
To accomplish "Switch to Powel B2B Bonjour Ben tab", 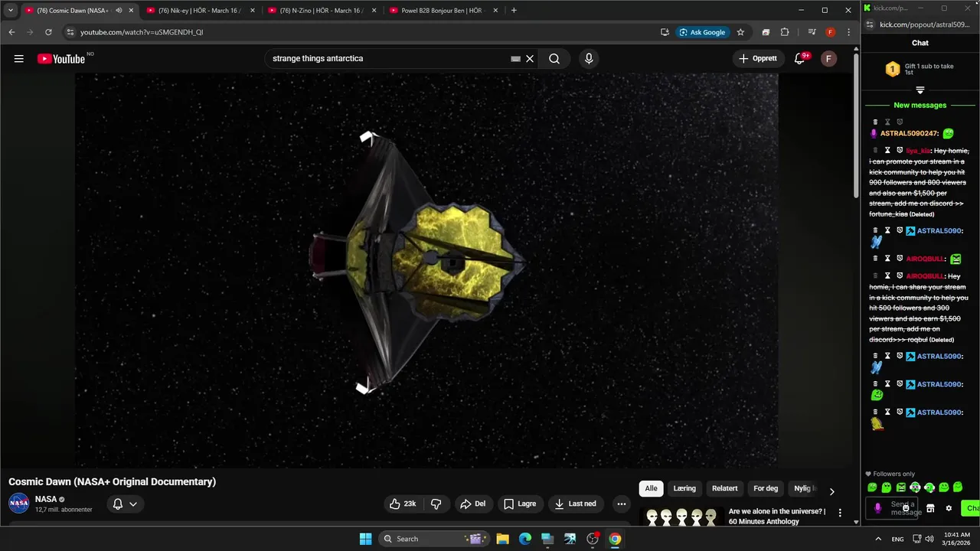I will coord(442,11).
